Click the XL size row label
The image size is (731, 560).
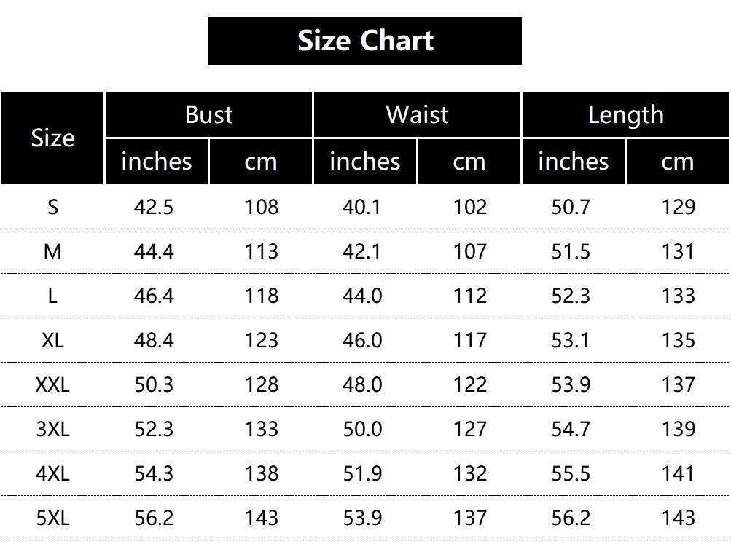52,340
